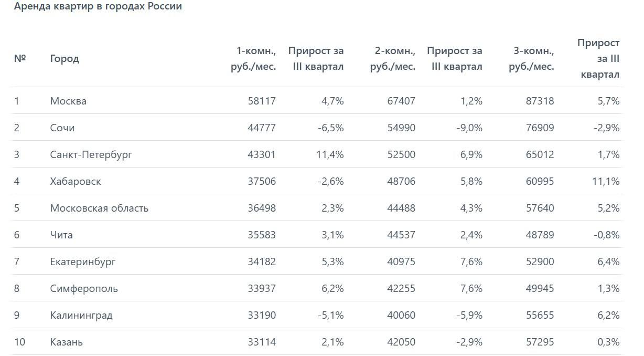Click the Город column header
This screenshot has height=356, width=644.
pos(65,58)
